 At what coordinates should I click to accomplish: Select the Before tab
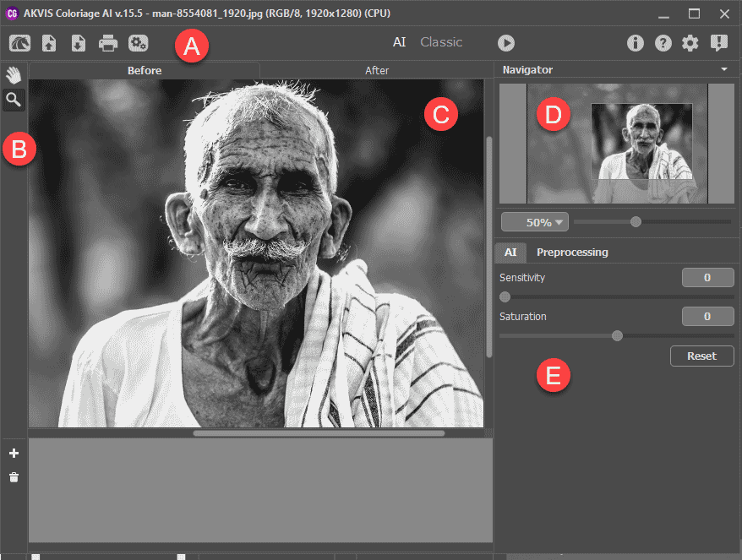pyautogui.click(x=145, y=70)
